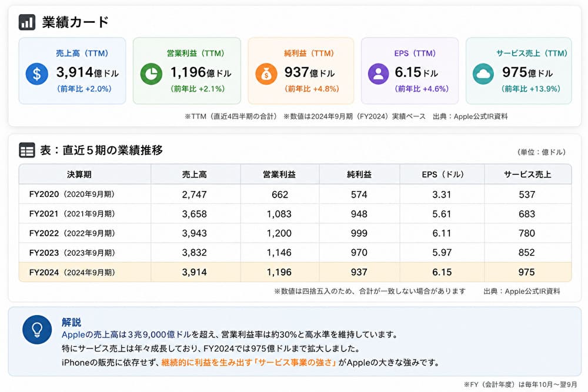Click the 3,914億ドル value in the card
The height and width of the screenshot is (392, 588).
coord(88,72)
